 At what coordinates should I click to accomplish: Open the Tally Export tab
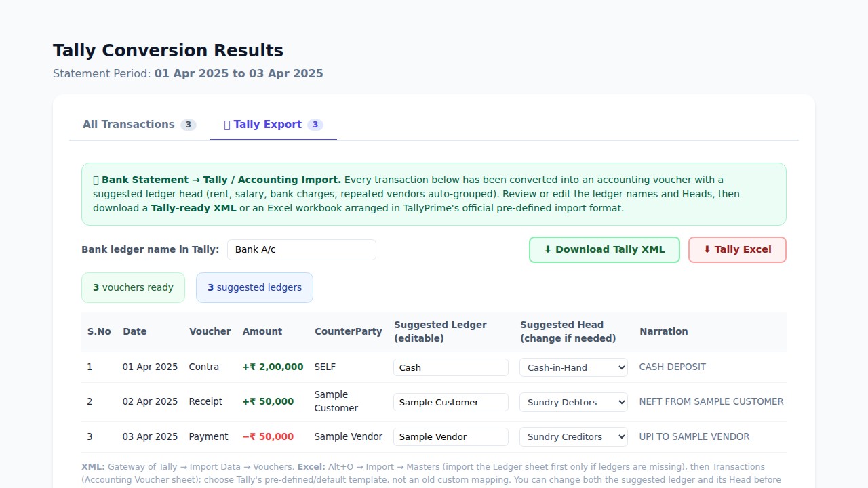point(273,125)
